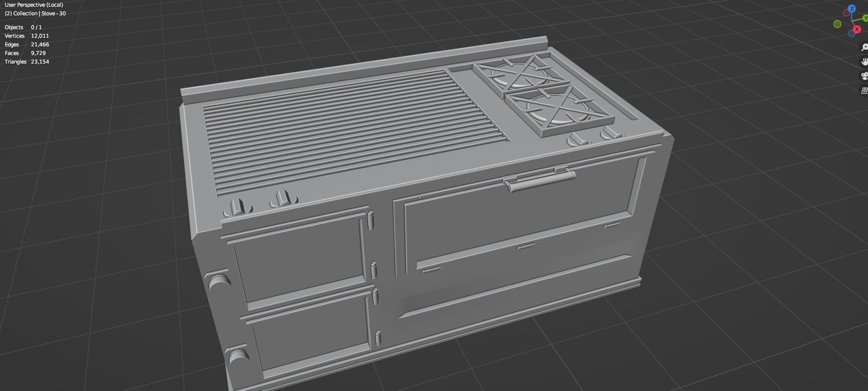Click the 'Vertices 12,011' statistic
The width and height of the screenshot is (868, 391).
tap(27, 36)
